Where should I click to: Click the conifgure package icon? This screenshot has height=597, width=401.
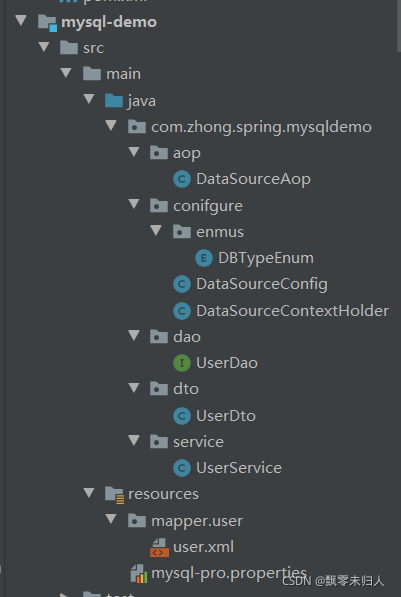click(x=159, y=206)
